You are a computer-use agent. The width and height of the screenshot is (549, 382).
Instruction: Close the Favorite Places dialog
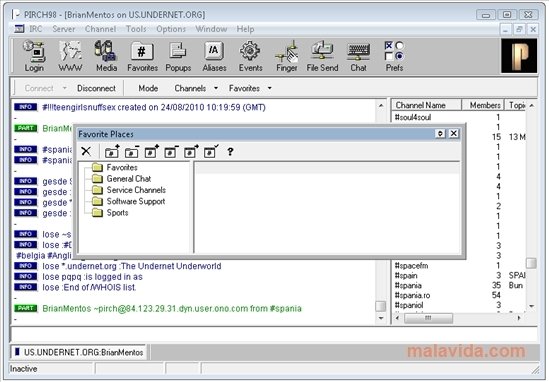(x=453, y=133)
